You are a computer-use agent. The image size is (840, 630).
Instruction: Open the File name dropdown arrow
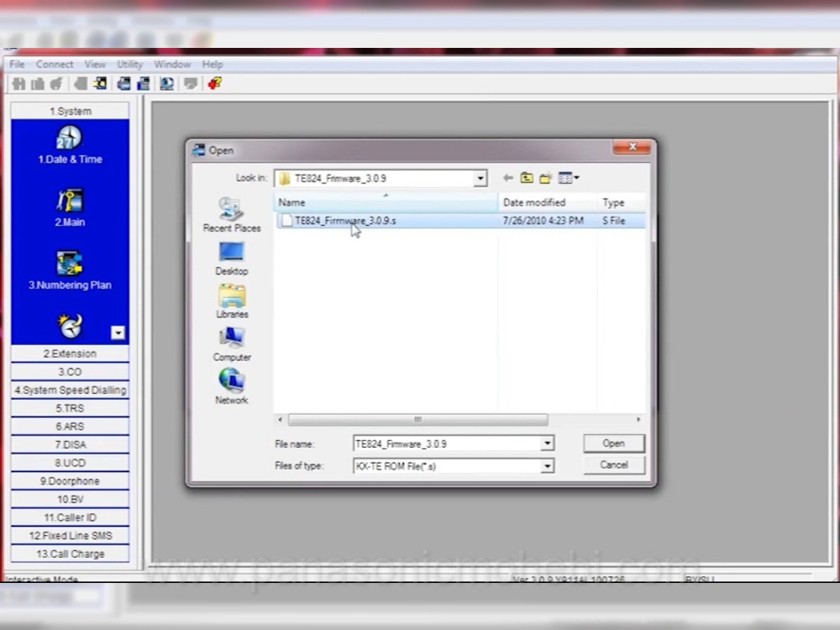[547, 444]
